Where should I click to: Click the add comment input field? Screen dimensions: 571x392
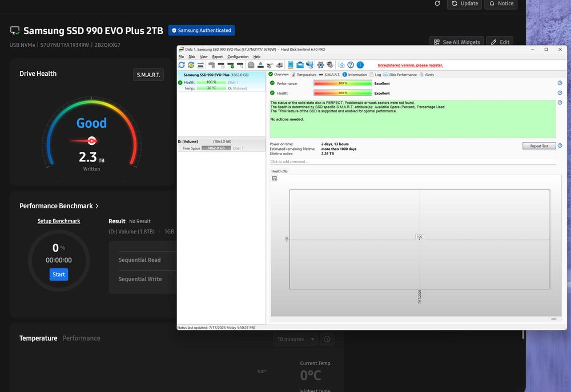tap(413, 161)
